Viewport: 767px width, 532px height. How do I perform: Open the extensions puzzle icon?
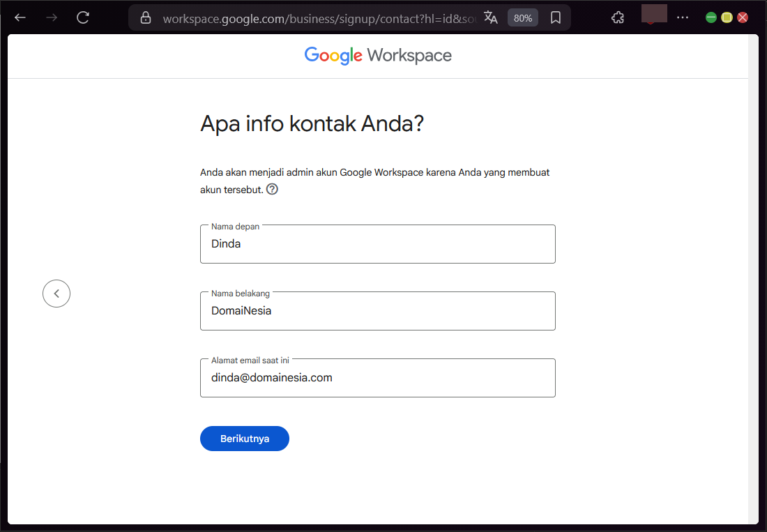click(x=618, y=18)
